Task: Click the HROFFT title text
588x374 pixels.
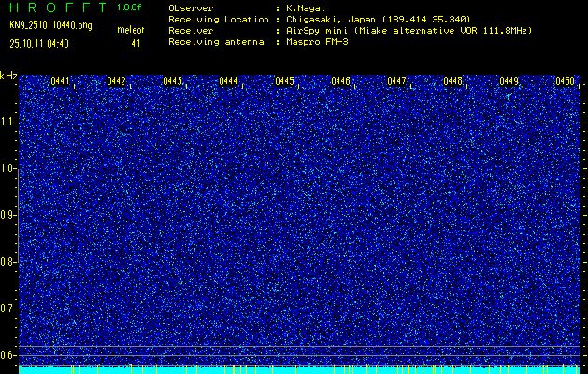Action: (55, 7)
